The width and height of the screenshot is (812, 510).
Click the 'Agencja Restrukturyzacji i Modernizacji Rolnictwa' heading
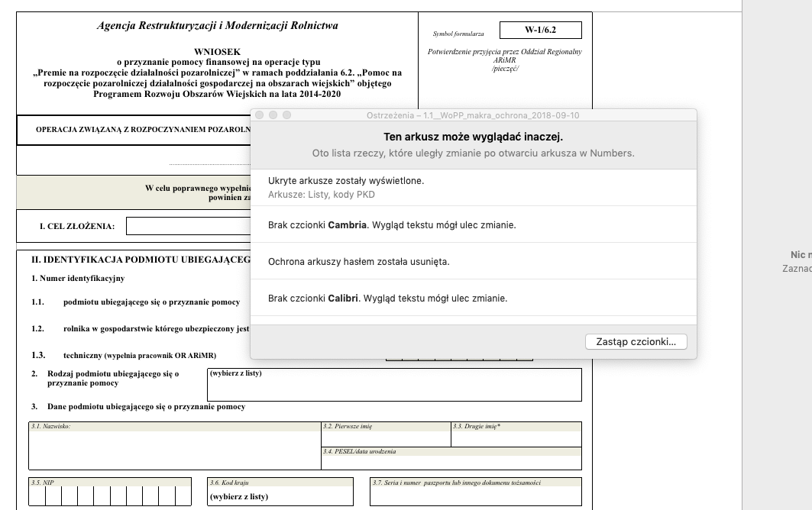coord(217,26)
